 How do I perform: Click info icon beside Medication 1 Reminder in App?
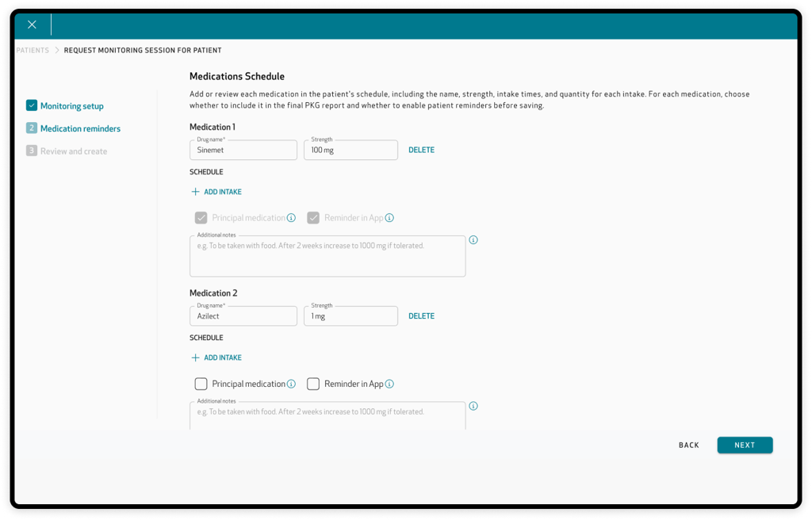pyautogui.click(x=389, y=218)
